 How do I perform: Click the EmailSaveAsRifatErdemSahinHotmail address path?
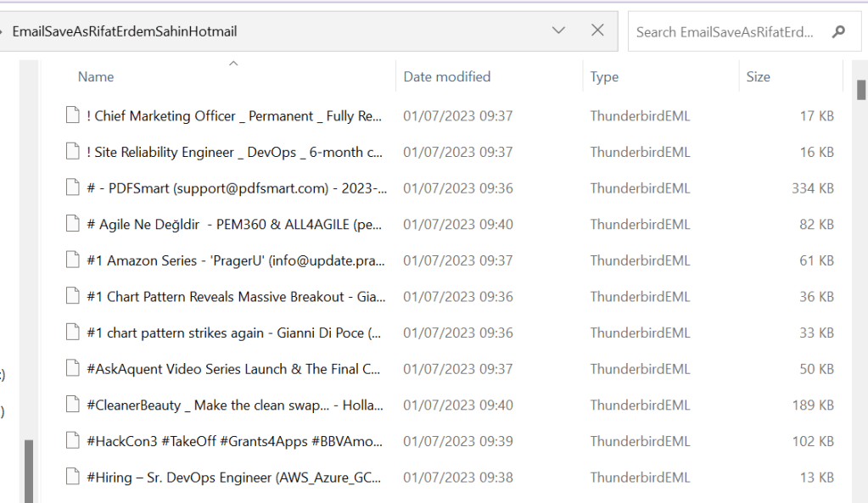coord(125,31)
